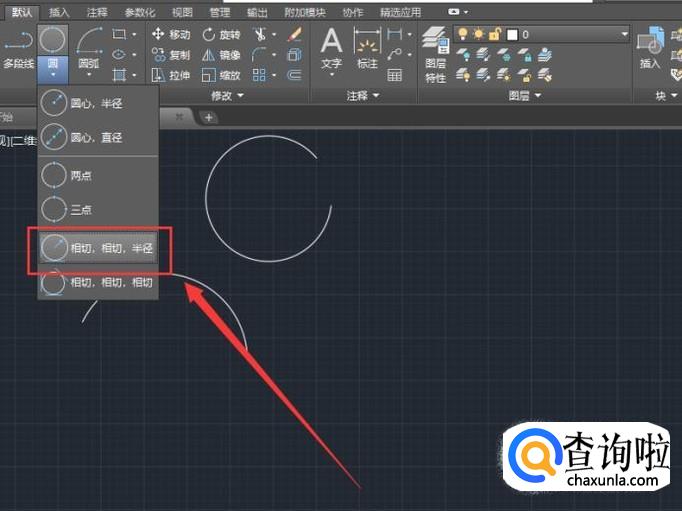Select the Dimension (标注) tool

pyautogui.click(x=368, y=48)
